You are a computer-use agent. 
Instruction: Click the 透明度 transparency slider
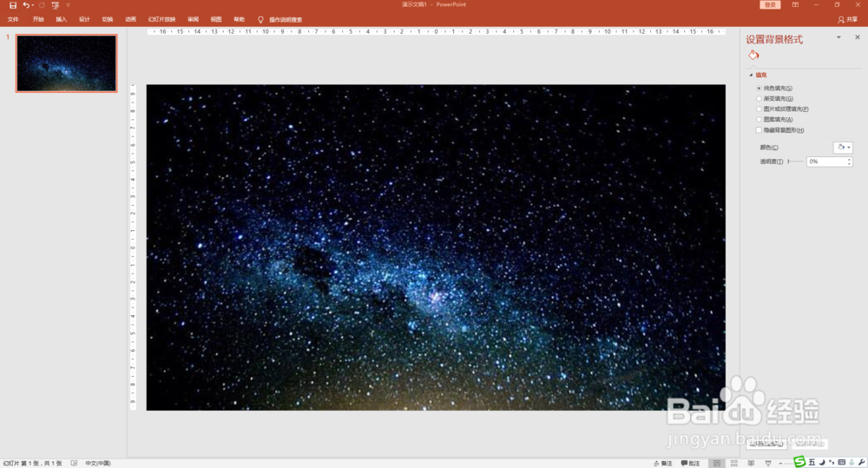point(795,161)
